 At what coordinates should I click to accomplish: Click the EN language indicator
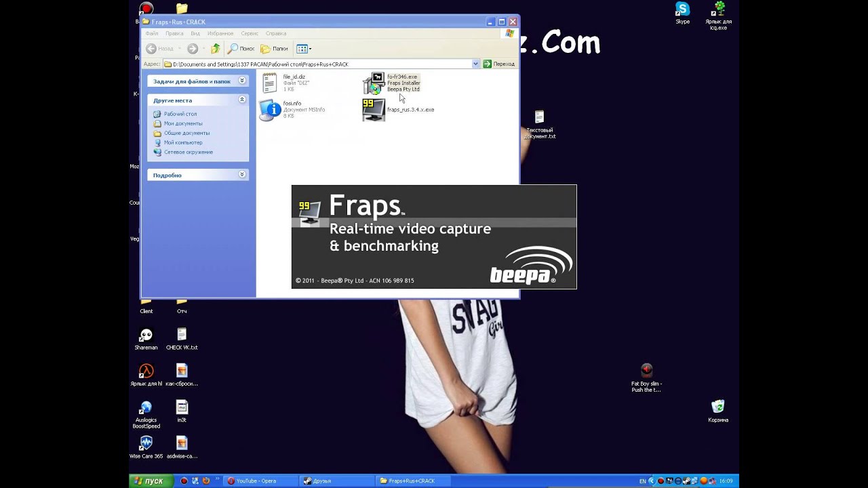tap(642, 481)
